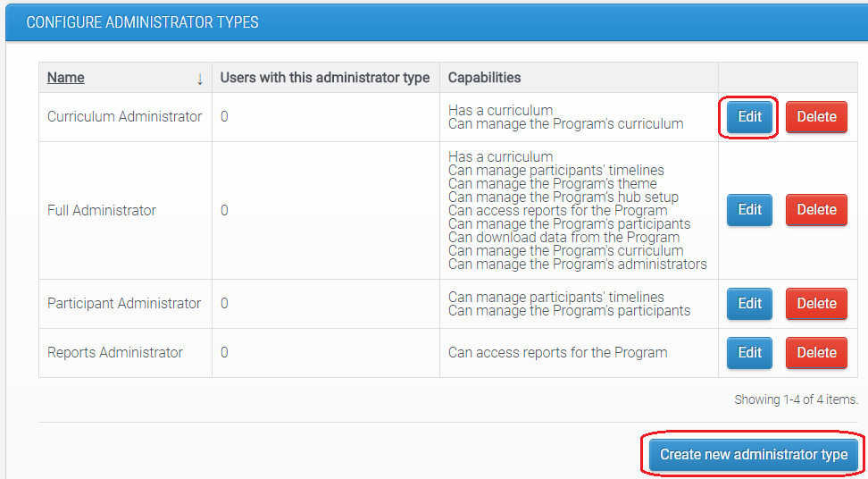
Task: Edit the Reports Administrator type
Action: pos(749,353)
